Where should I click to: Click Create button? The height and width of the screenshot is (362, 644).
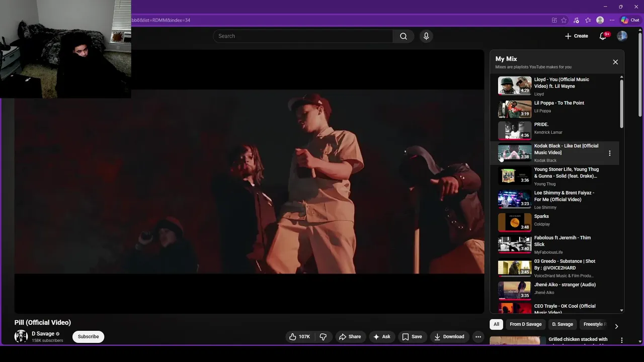point(577,36)
